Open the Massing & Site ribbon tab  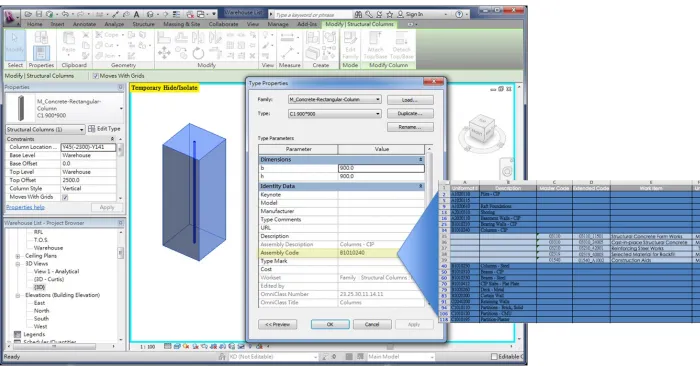181,24
